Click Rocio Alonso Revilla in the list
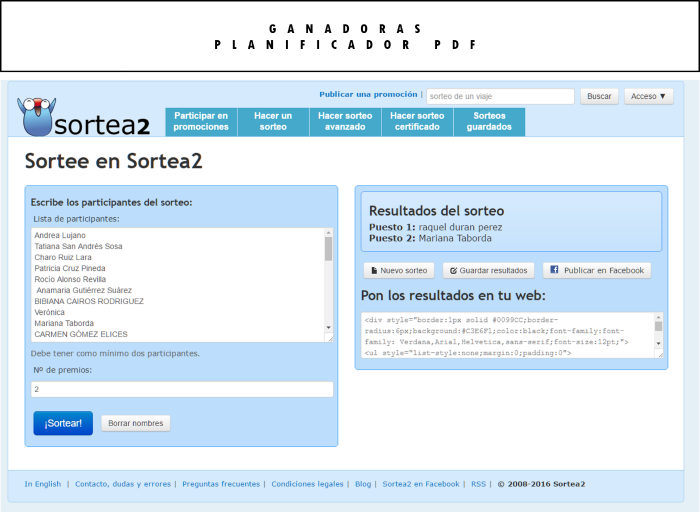The image size is (700, 512). click(70, 279)
